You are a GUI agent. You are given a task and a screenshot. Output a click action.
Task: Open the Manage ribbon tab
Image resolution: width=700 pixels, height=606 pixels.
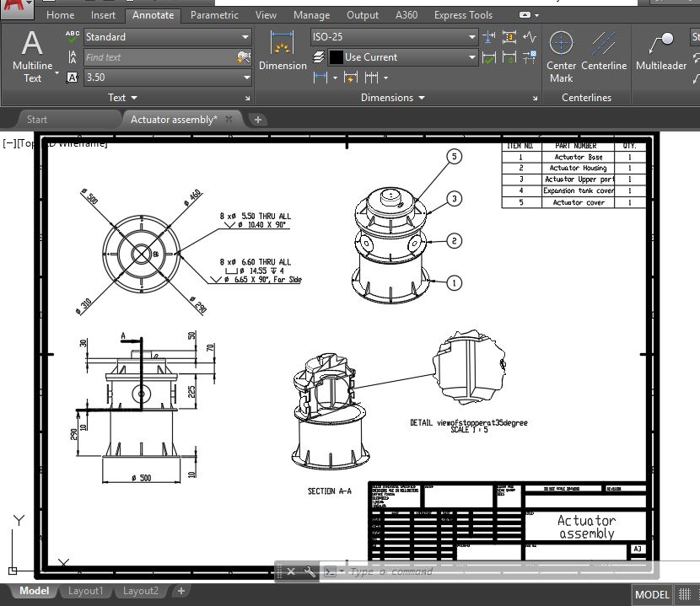pyautogui.click(x=311, y=15)
